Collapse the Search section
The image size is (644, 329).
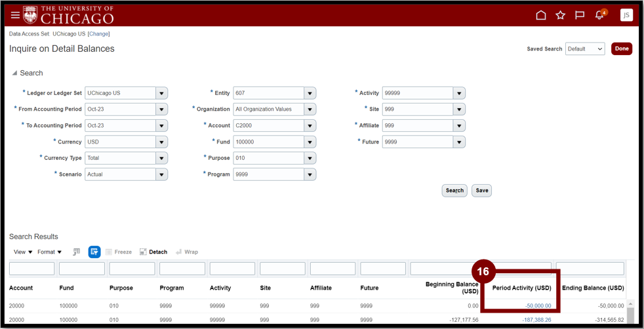click(15, 73)
